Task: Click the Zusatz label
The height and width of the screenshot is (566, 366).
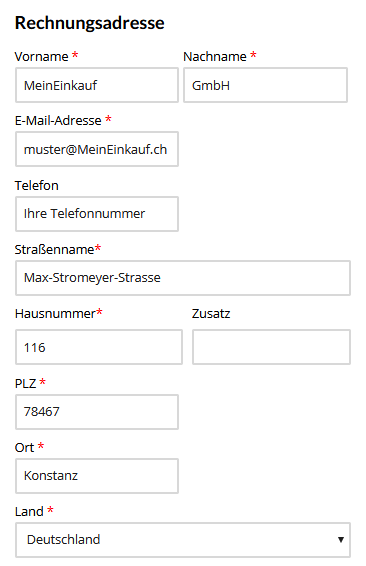Action: click(x=211, y=314)
